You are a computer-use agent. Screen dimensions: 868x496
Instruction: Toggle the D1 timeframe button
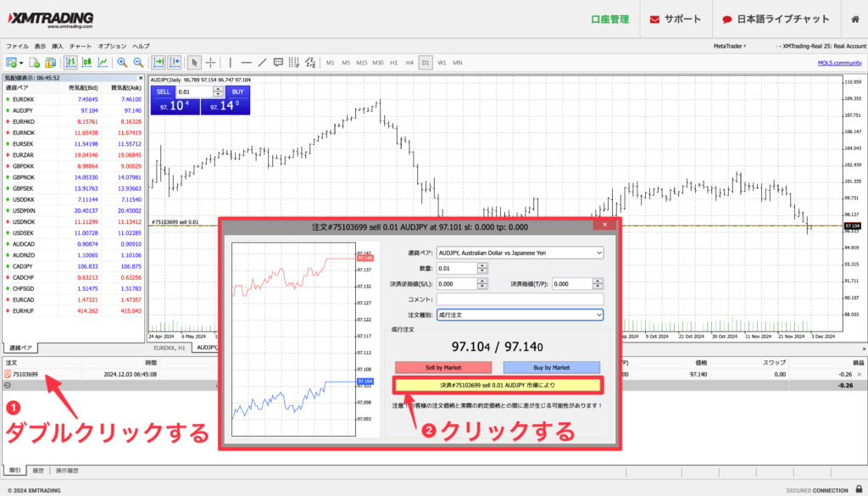point(426,62)
